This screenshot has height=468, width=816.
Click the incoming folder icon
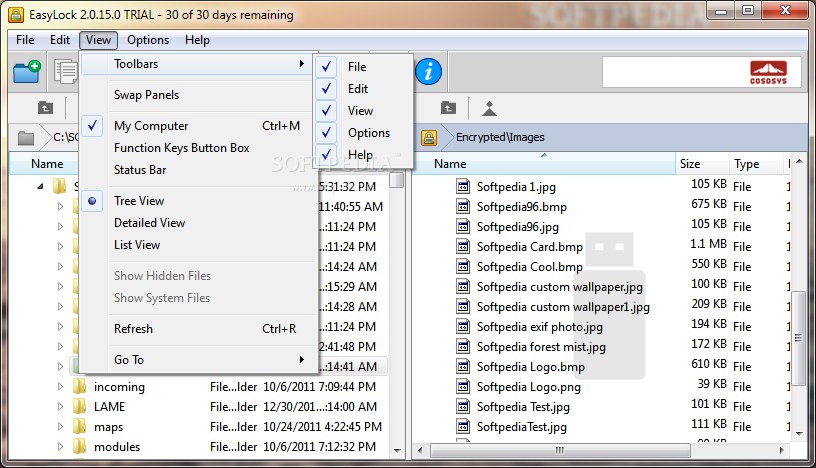click(x=79, y=386)
